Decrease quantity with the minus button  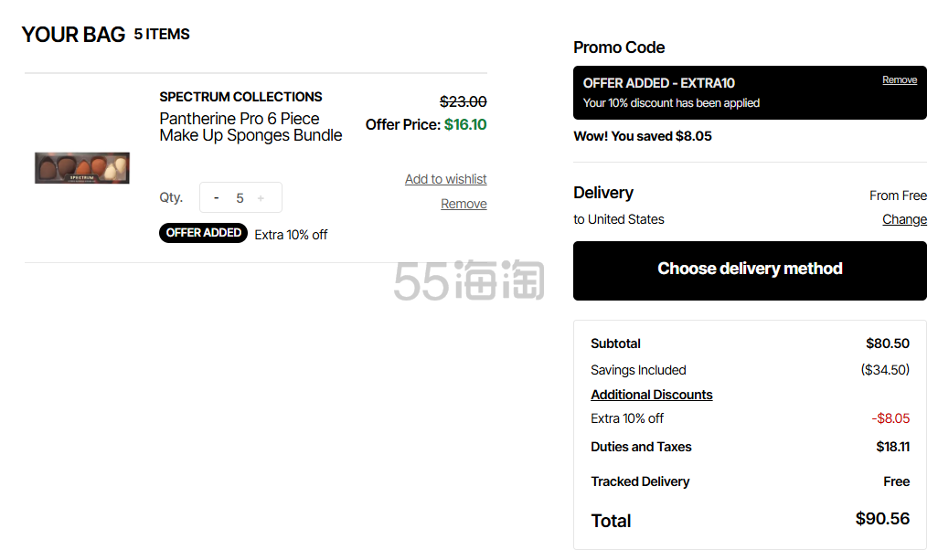(x=217, y=198)
